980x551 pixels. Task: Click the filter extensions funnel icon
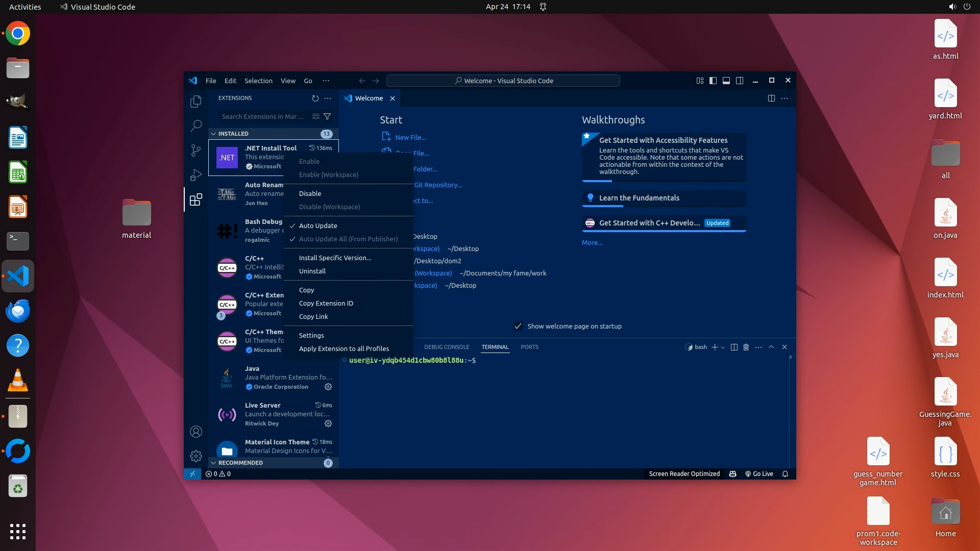tap(328, 117)
